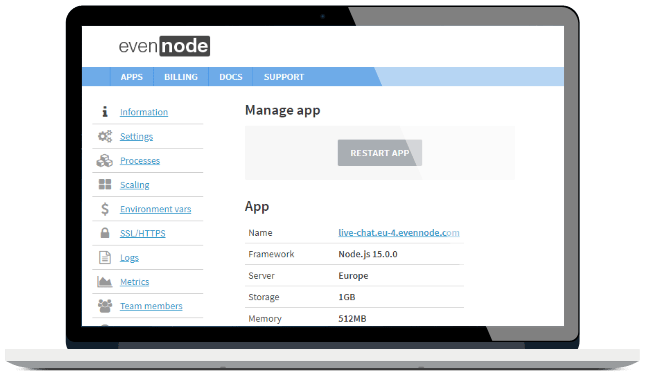The height and width of the screenshot is (375, 645).
Task: Click the 'Europe' server value
Action: pyautogui.click(x=353, y=276)
